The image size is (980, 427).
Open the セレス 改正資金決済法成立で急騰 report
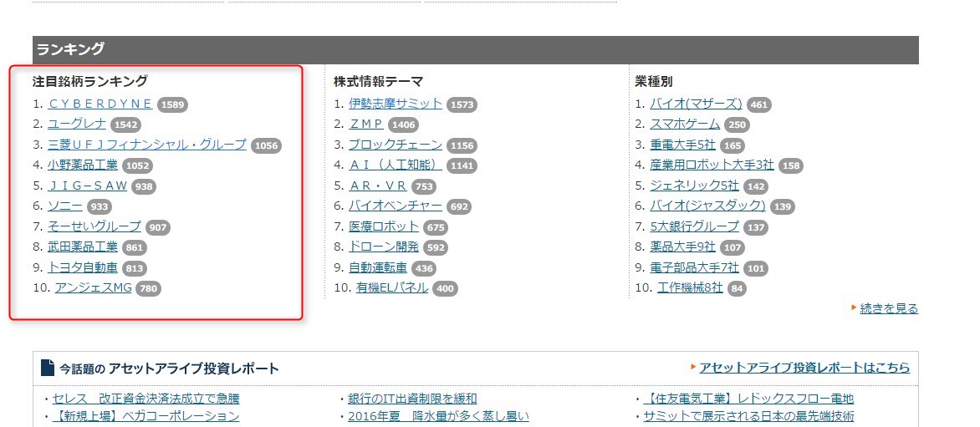[145, 399]
